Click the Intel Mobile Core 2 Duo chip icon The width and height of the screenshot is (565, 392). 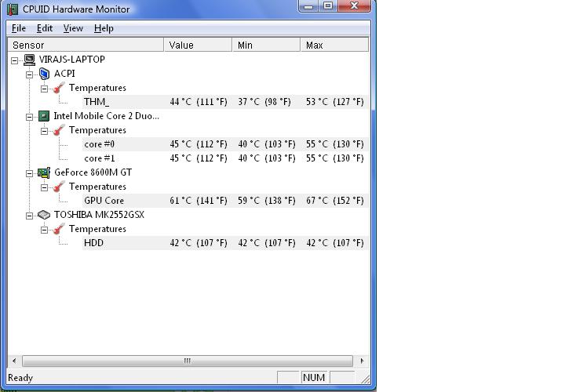44,116
